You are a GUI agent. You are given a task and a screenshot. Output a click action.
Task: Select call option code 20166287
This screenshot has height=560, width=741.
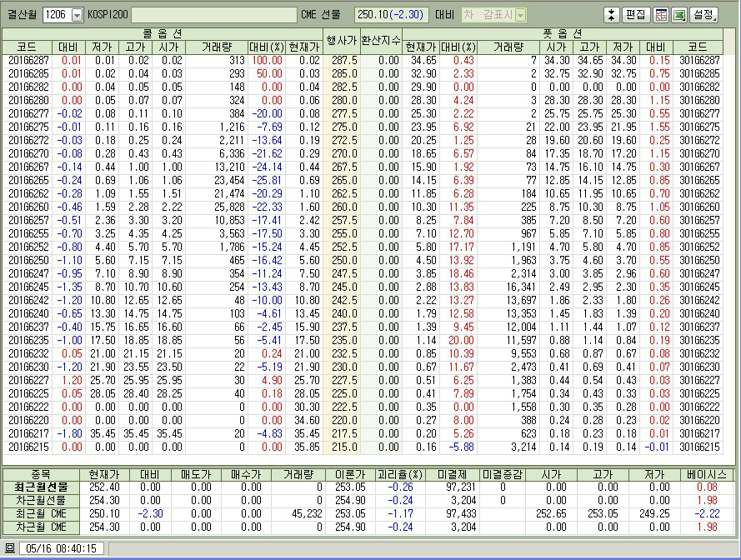[x=28, y=61]
